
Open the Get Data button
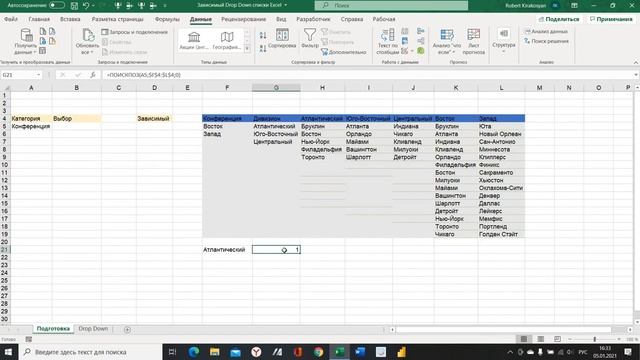[26, 41]
